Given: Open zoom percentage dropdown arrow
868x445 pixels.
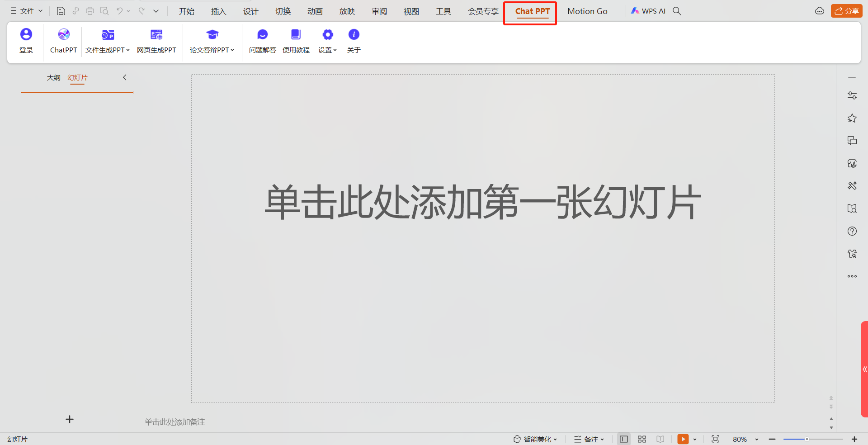Looking at the screenshot, I should [757, 439].
